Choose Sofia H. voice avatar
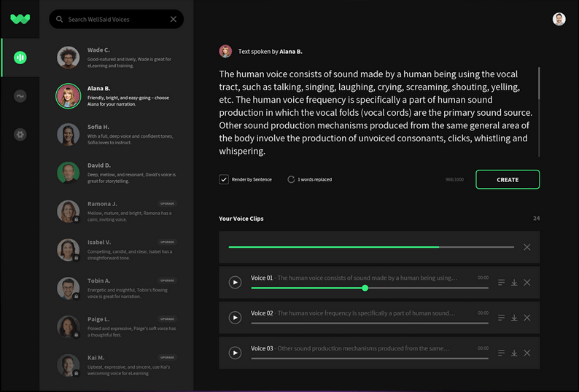Image resolution: width=579 pixels, height=392 pixels. 69,134
